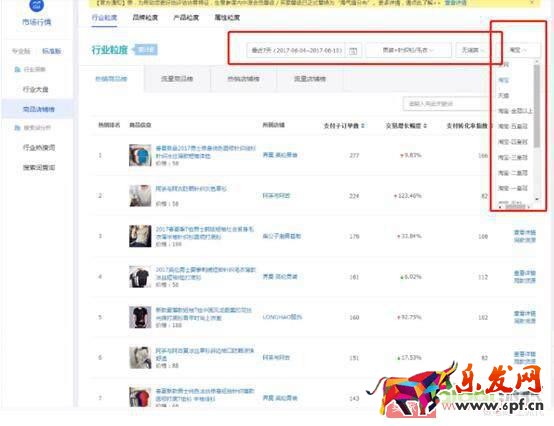
Task: Open the rank 5 product title link
Action: point(204,313)
